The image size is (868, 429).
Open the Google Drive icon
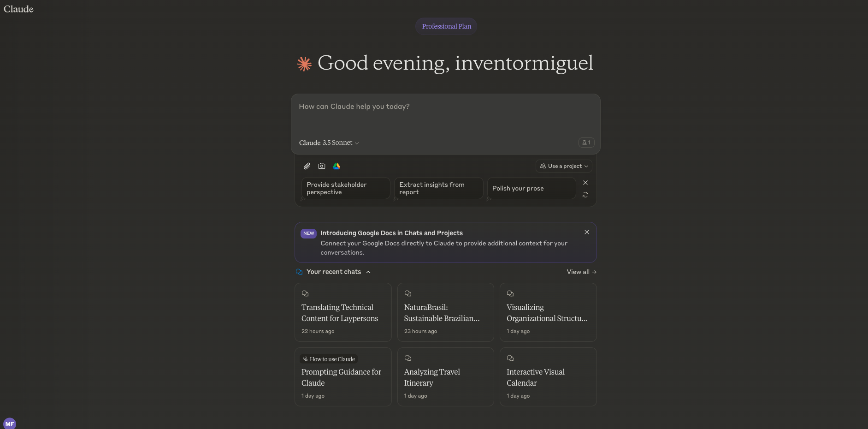pyautogui.click(x=337, y=166)
